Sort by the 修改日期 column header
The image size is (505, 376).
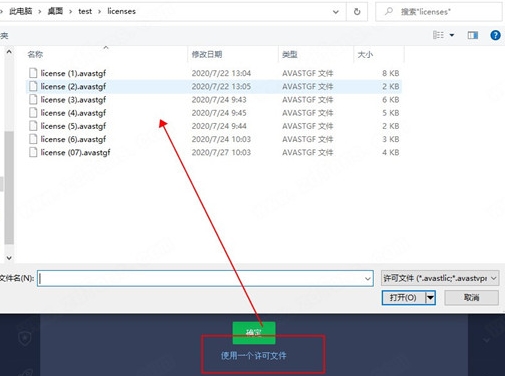click(207, 54)
